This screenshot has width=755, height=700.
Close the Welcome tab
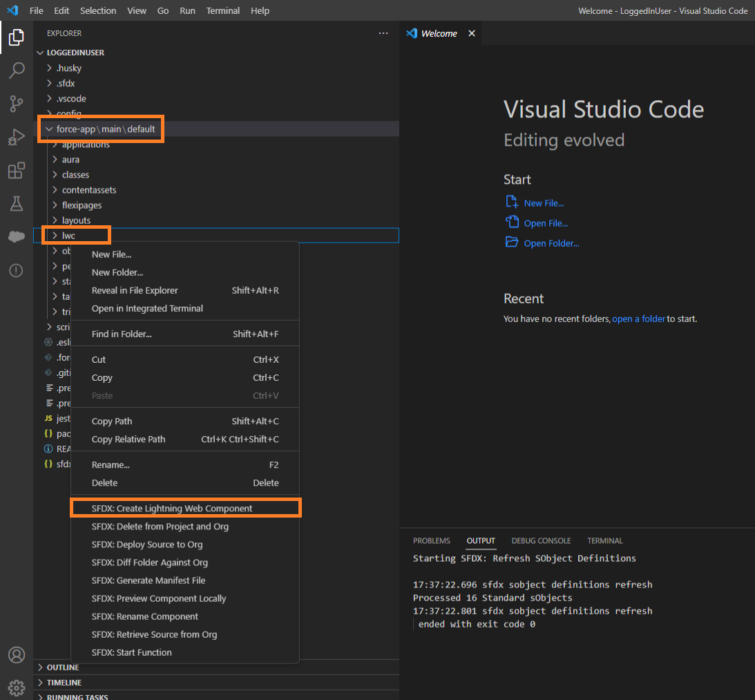472,33
